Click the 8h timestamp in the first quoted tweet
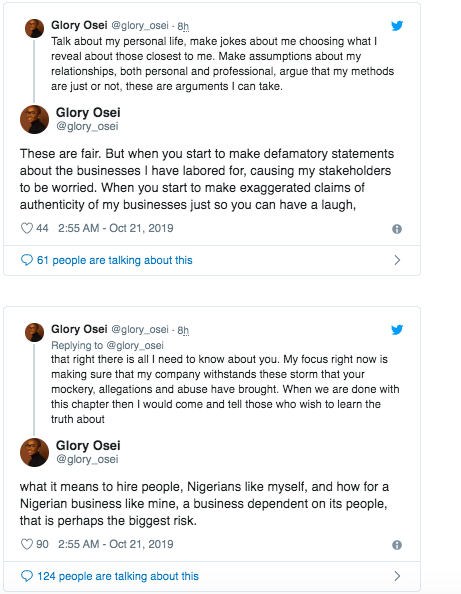This screenshot has height=594, width=461. click(183, 26)
